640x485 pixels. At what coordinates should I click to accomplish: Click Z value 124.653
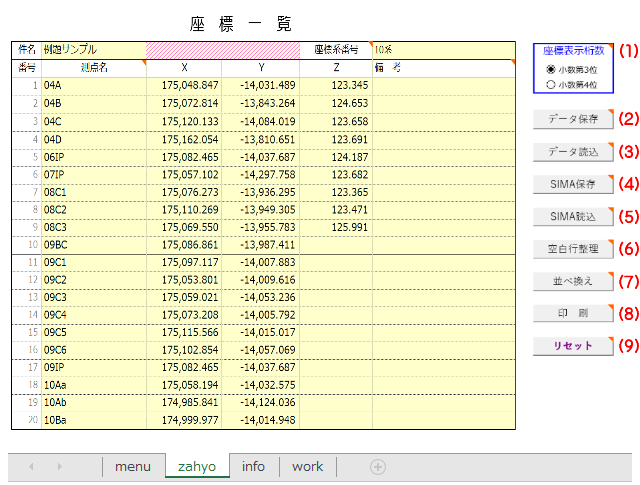[x=336, y=103]
